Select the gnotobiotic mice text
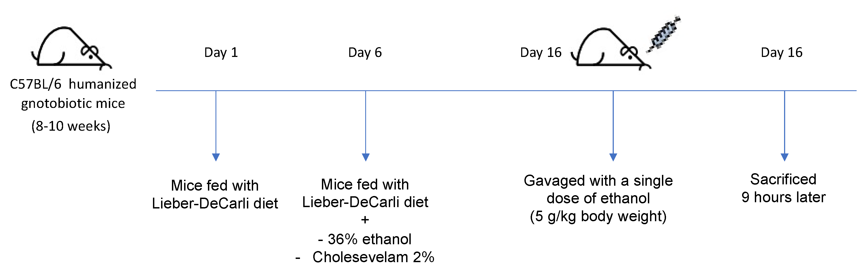This screenshot has height=273, width=868. (x=73, y=104)
